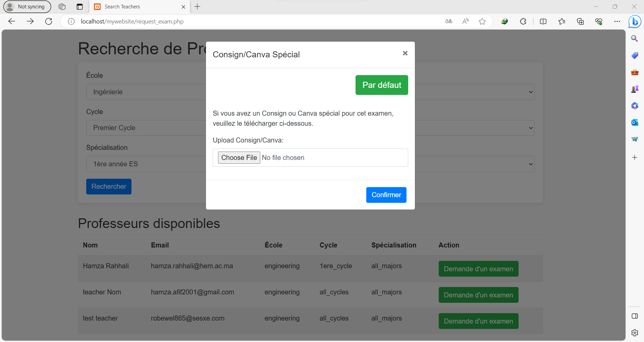Expand the Spécialisation dropdown arrow
The width and height of the screenshot is (644, 342).
(531, 164)
